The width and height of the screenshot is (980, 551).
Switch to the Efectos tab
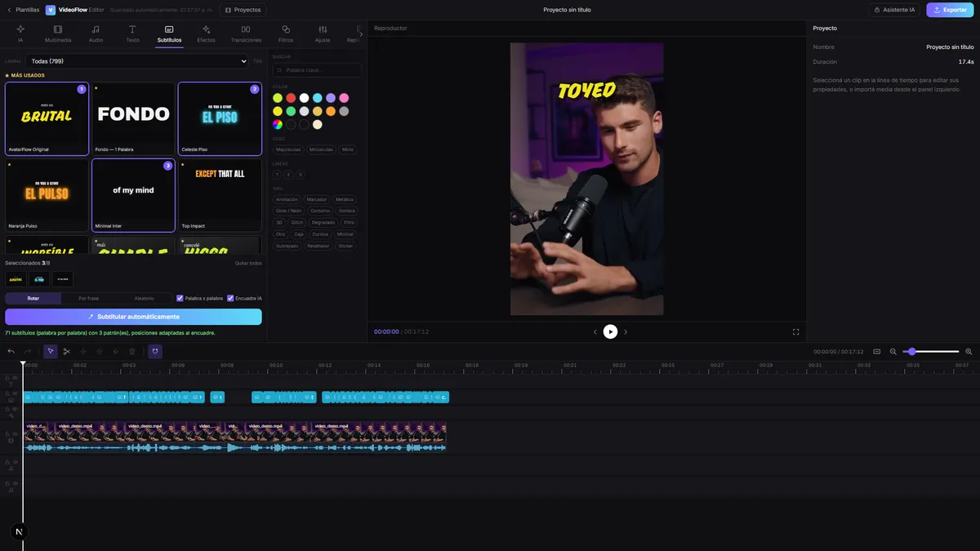click(207, 33)
